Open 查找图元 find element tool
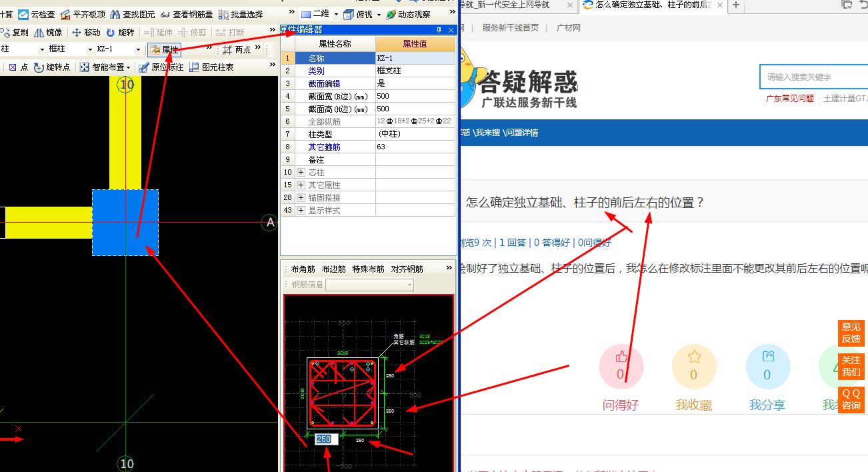Image resolution: width=868 pixels, height=472 pixels. click(x=133, y=14)
